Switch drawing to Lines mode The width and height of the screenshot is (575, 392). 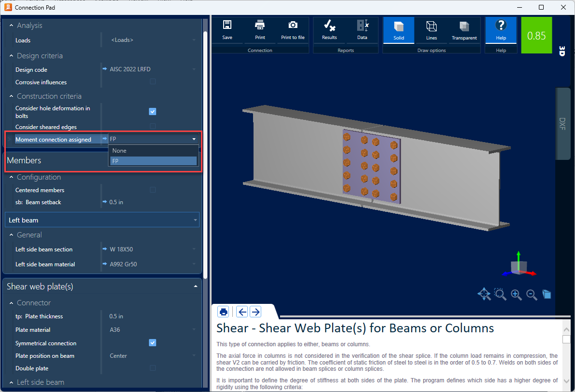point(431,30)
